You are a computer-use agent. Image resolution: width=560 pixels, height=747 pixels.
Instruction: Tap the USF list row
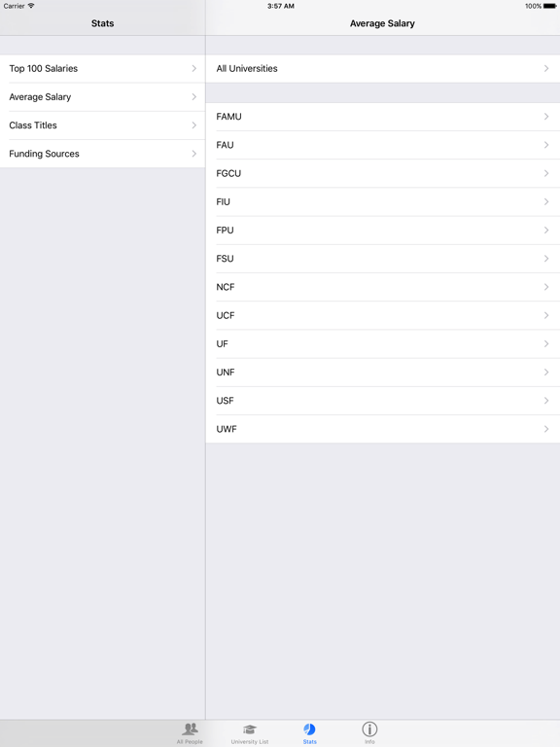coord(383,401)
